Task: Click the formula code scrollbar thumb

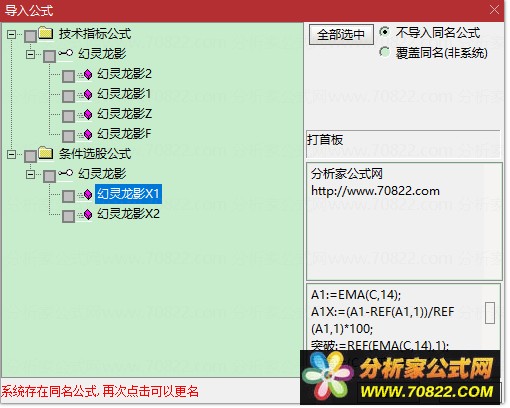Action: 490,313
